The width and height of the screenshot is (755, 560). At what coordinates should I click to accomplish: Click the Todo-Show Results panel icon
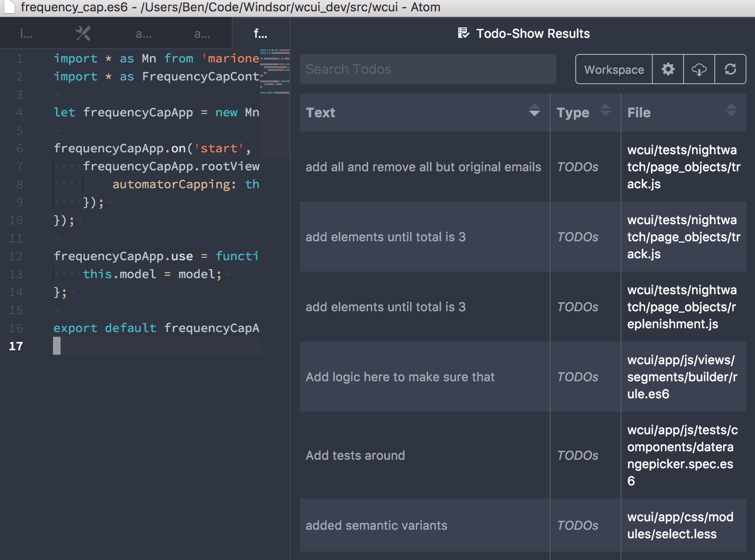point(464,33)
